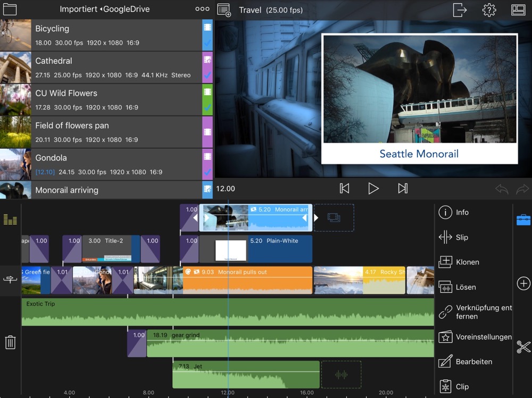Click the trash delete icon

10,342
